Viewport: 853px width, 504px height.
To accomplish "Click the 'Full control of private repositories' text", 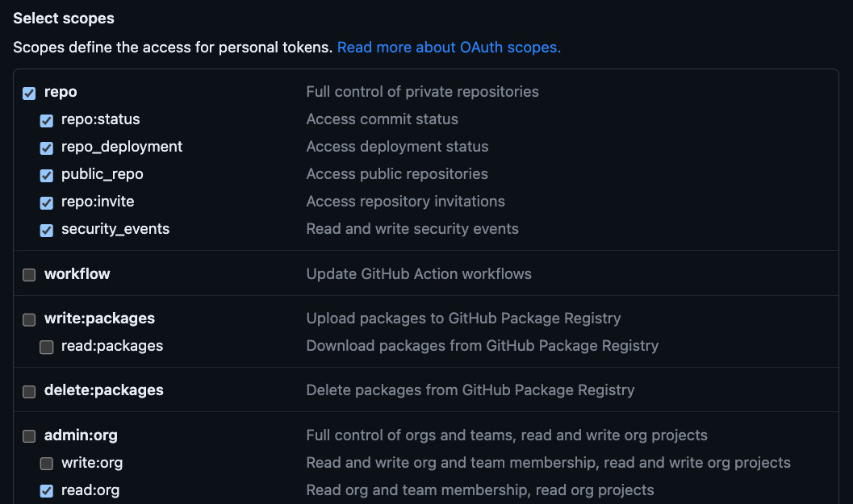I will [422, 92].
